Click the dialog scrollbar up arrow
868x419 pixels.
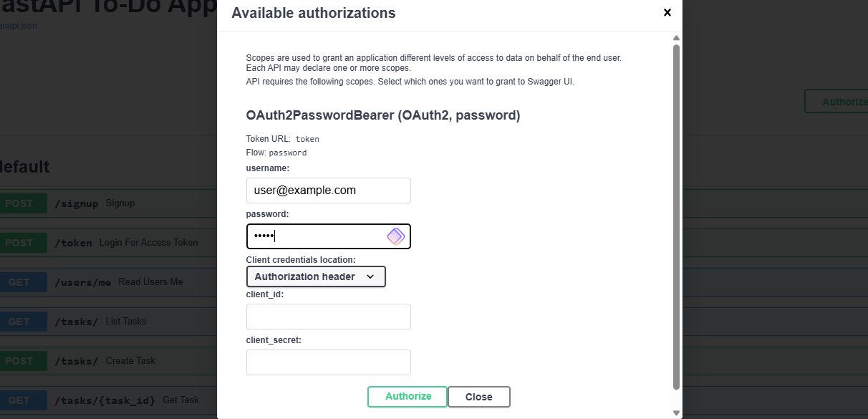coord(676,38)
